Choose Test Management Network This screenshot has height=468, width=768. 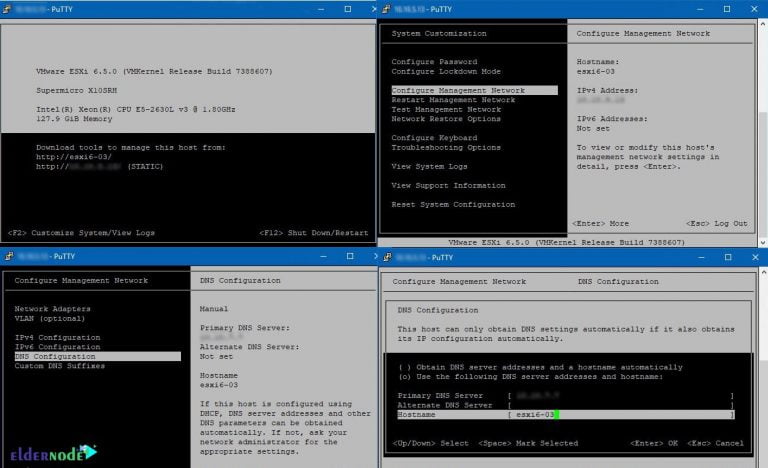coord(446,109)
